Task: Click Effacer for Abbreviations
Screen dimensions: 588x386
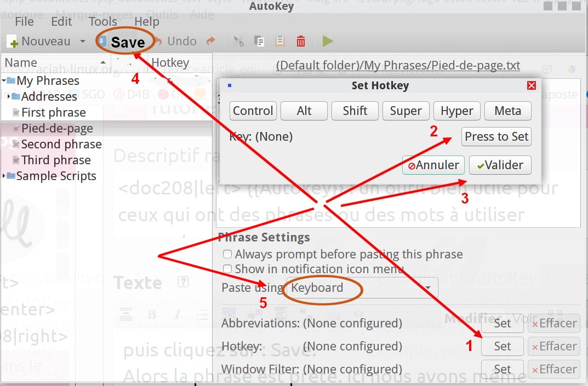Action: [554, 324]
